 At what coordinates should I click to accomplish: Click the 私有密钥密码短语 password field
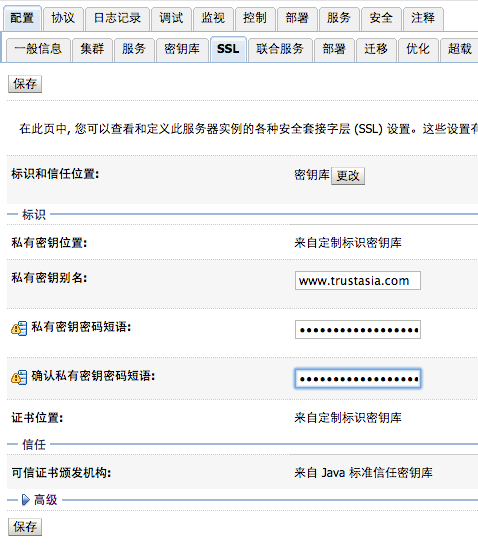coord(358,330)
